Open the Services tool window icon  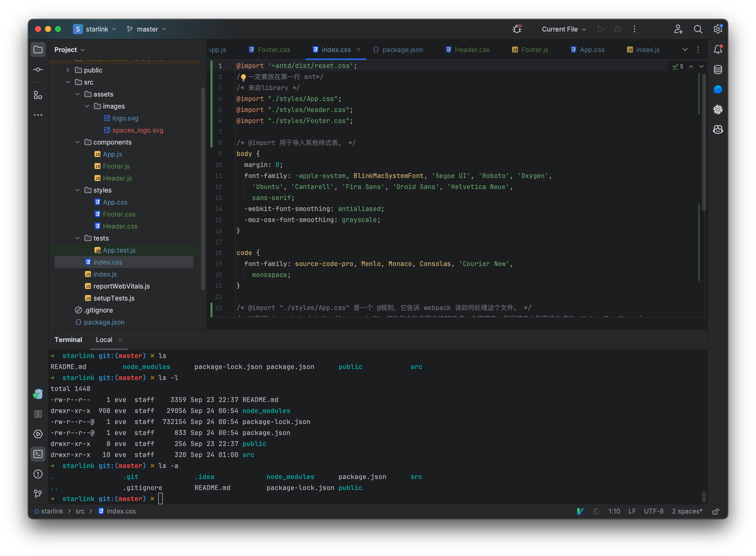tap(38, 434)
